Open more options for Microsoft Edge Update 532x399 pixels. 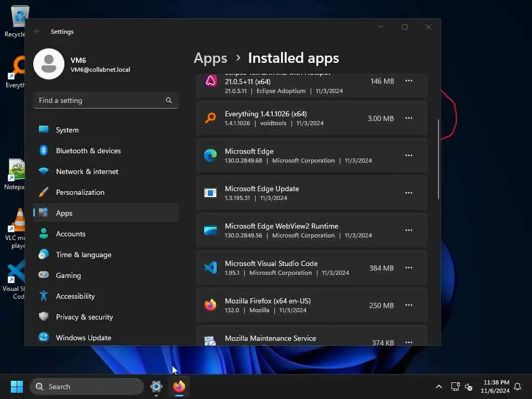click(409, 193)
